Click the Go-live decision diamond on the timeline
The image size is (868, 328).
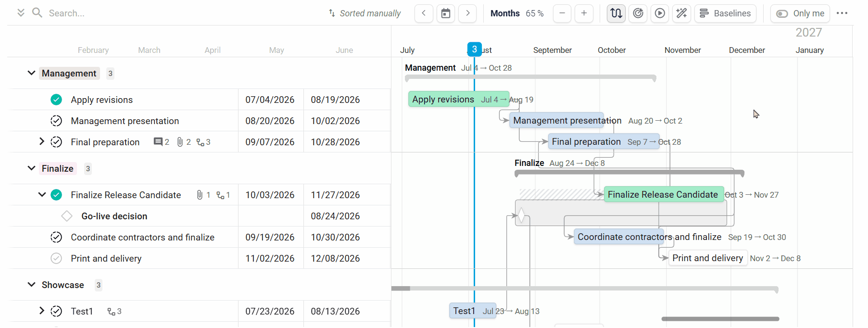click(521, 215)
